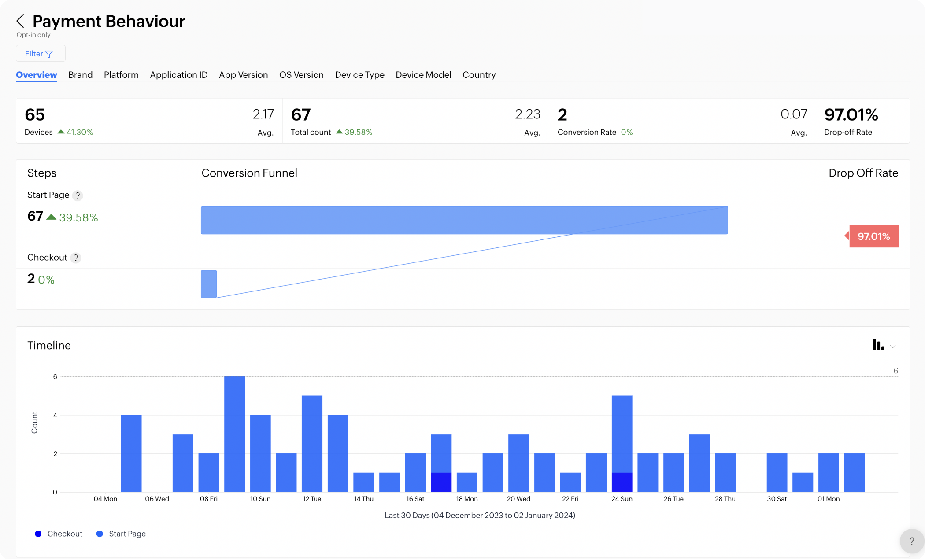Viewport: 925px width, 560px height.
Task: Click the small Checkout funnel bar
Action: point(209,284)
